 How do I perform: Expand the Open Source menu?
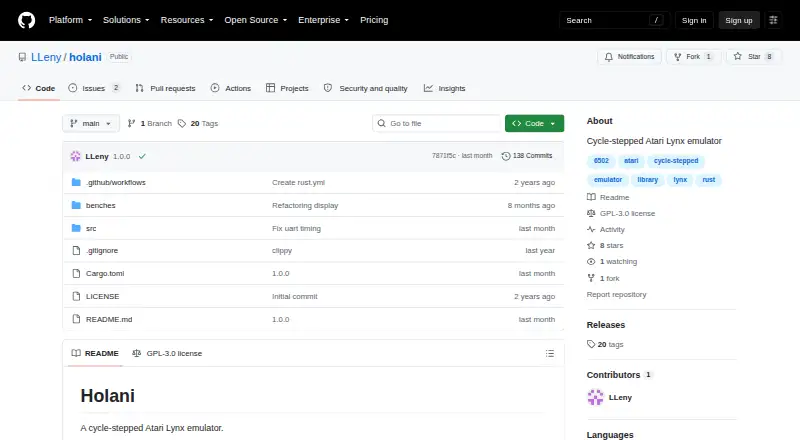point(256,20)
